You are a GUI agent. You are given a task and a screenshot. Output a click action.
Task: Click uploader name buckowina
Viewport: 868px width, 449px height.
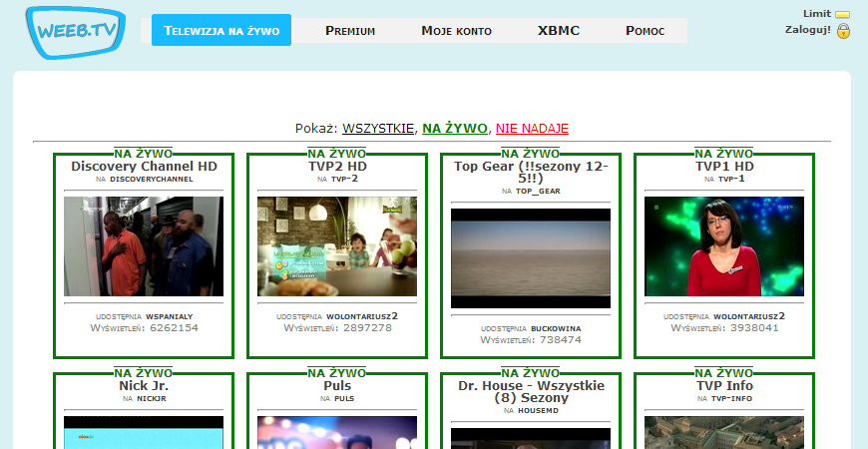[556, 329]
